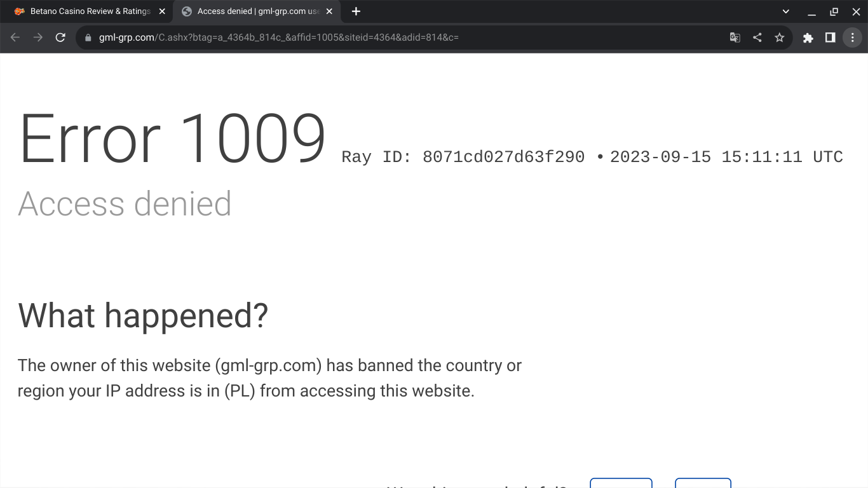
Task: Bookmark this page with the star icon
Action: coord(780,37)
